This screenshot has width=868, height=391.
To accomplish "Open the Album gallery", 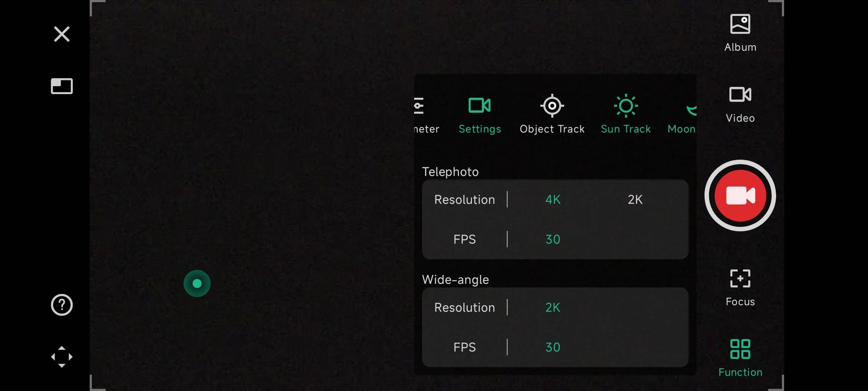I will tap(740, 33).
